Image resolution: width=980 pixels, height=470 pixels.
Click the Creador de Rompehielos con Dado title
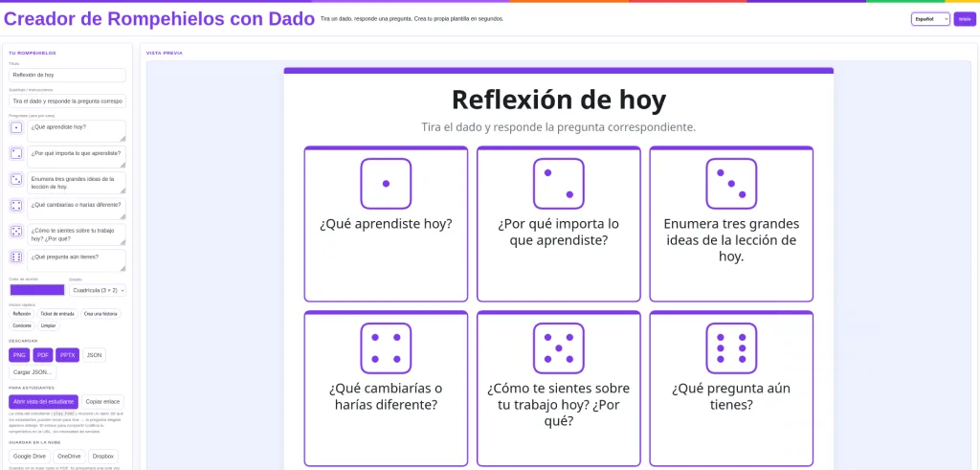[x=160, y=19]
